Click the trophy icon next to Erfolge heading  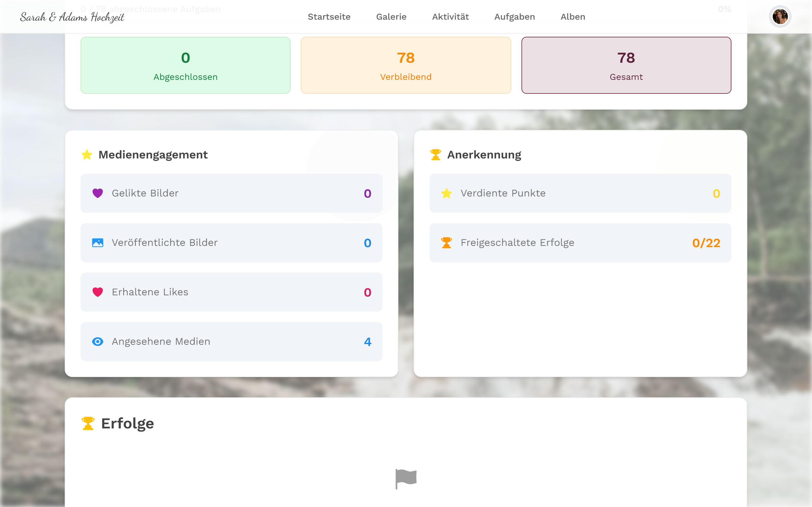pos(88,424)
